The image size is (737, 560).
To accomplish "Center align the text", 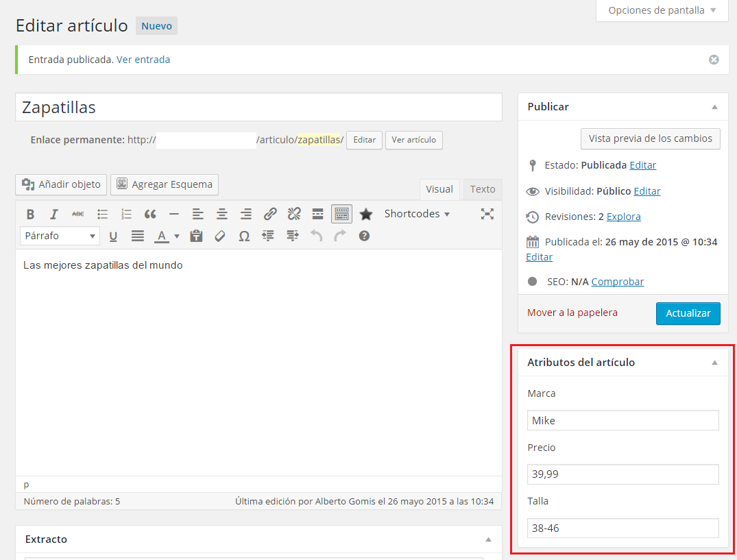I will click(222, 215).
